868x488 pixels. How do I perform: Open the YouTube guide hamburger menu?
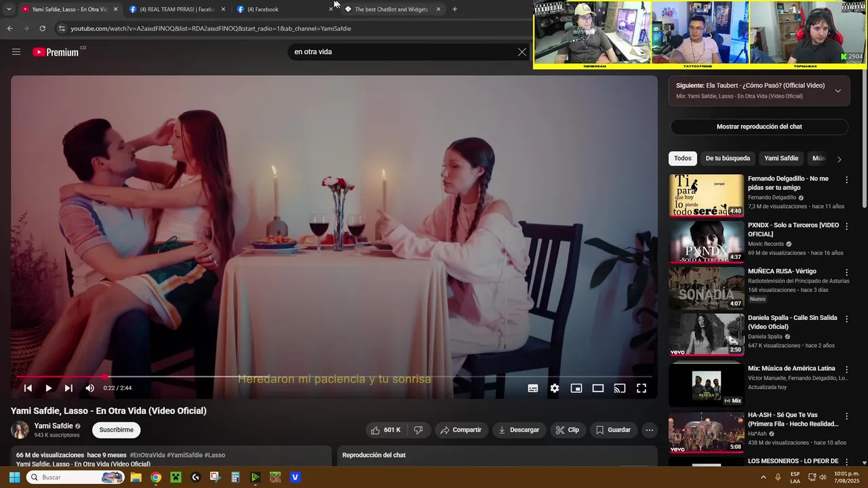[x=16, y=52]
